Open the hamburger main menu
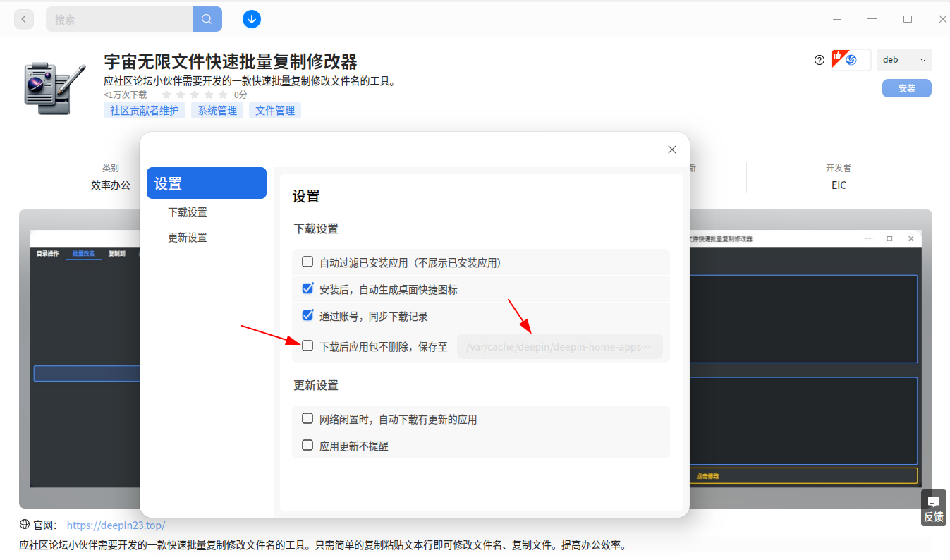 tap(837, 19)
